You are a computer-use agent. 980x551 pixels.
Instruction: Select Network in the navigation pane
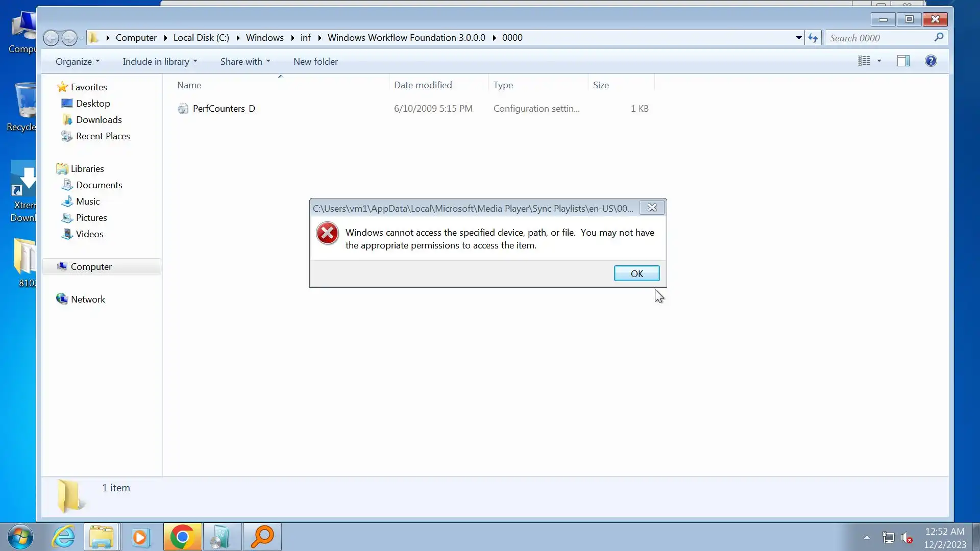pos(88,299)
